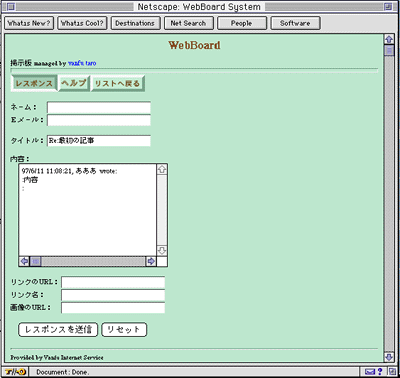
Task: Click the Software button
Action: 295,23
